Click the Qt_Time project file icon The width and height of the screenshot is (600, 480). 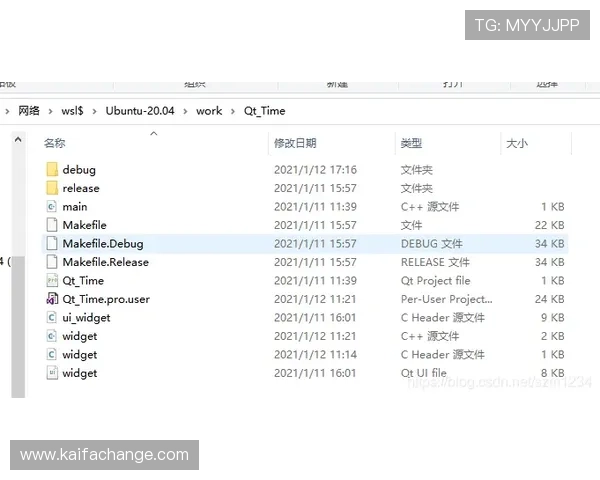coord(52,281)
